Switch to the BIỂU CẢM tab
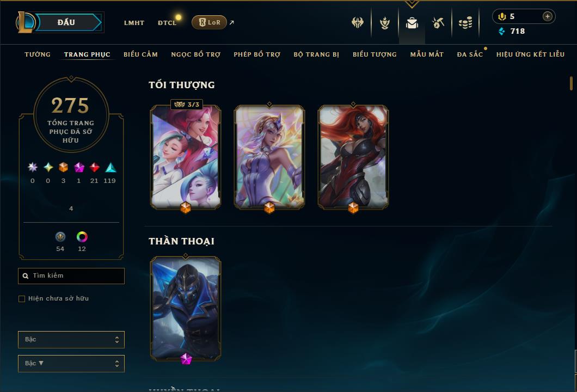Image resolution: width=577 pixels, height=392 pixels. click(x=140, y=54)
